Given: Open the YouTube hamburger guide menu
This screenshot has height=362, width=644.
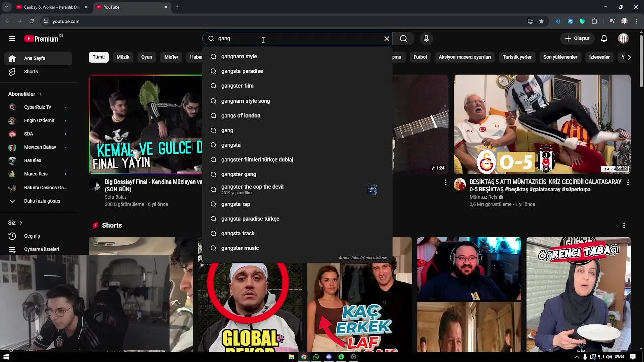Looking at the screenshot, I should (12, 39).
